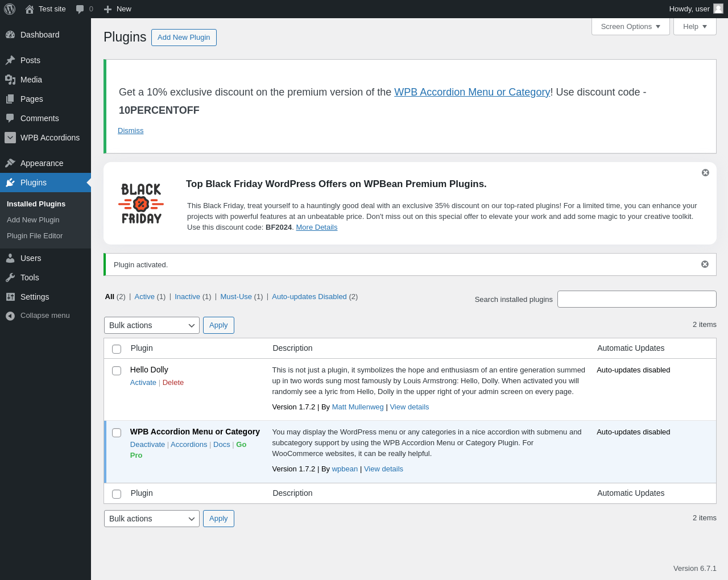Click Plugin column header at top
Viewport: 728px width, 580px height.
coord(142,349)
